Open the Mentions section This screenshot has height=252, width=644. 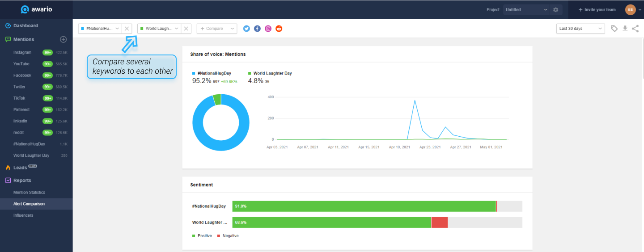click(24, 39)
